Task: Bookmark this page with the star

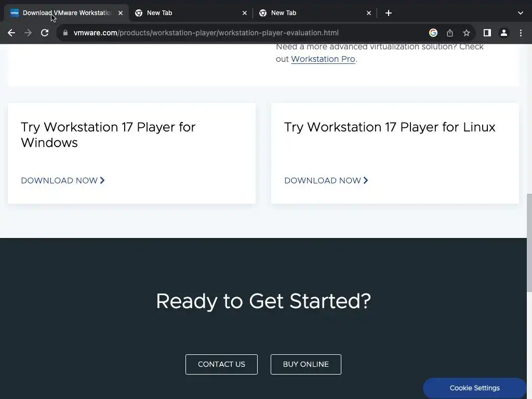Action: click(467, 33)
